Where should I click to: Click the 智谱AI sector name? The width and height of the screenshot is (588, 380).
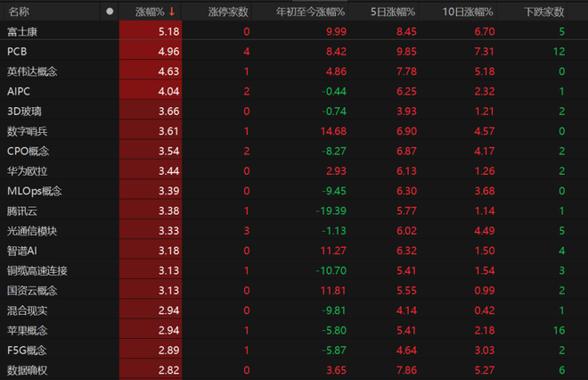[x=23, y=251]
